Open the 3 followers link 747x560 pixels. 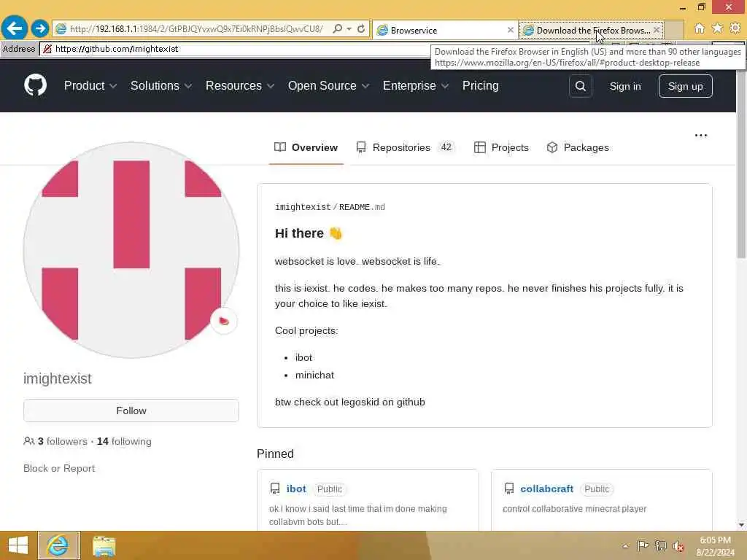click(63, 441)
